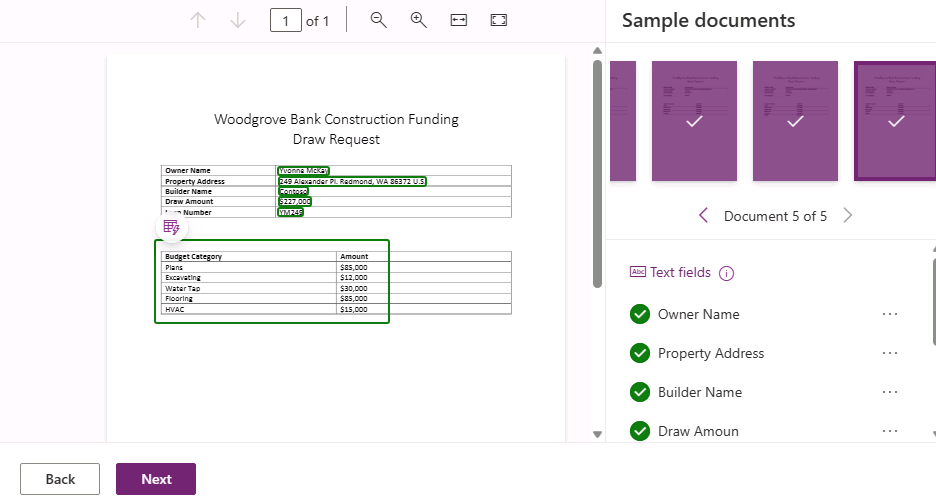This screenshot has height=499, width=936.
Task: Click the Next button
Action: 156,479
